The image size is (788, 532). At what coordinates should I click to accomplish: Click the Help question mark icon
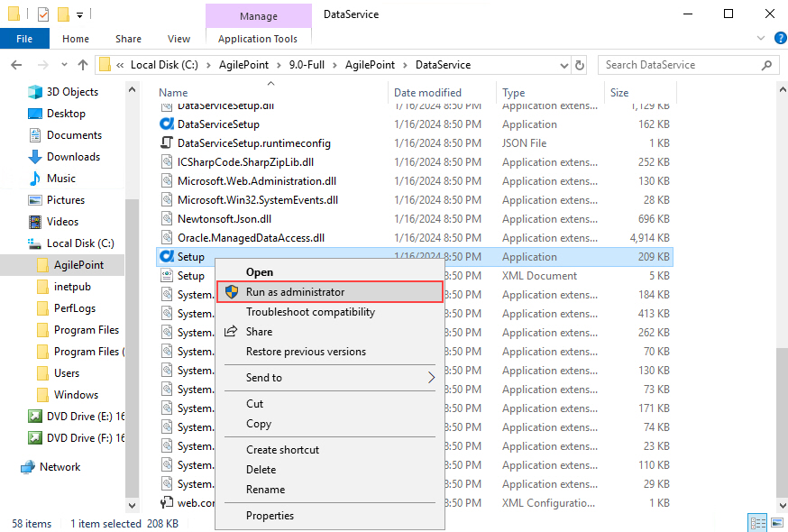point(781,38)
